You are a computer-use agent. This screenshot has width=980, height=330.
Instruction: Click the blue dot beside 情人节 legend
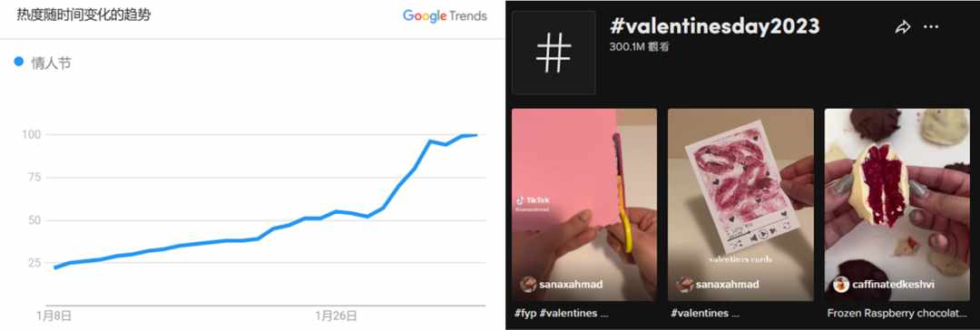pos(19,62)
